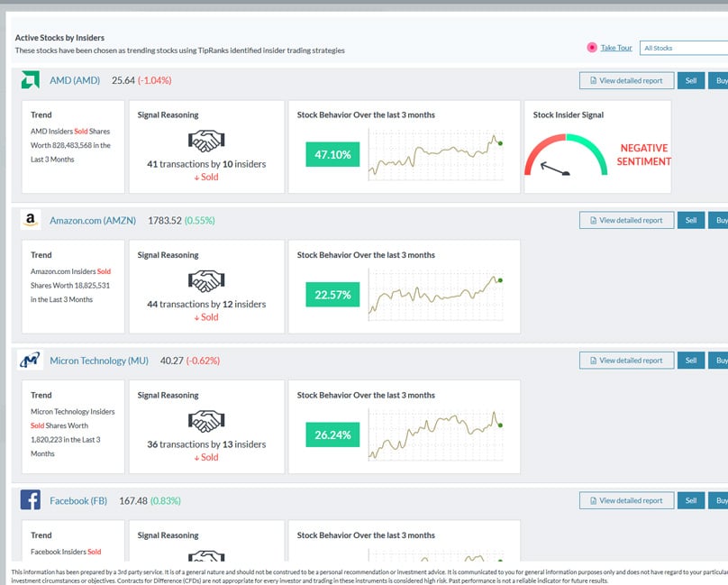Click the Stock Insider Signal heading

(569, 114)
